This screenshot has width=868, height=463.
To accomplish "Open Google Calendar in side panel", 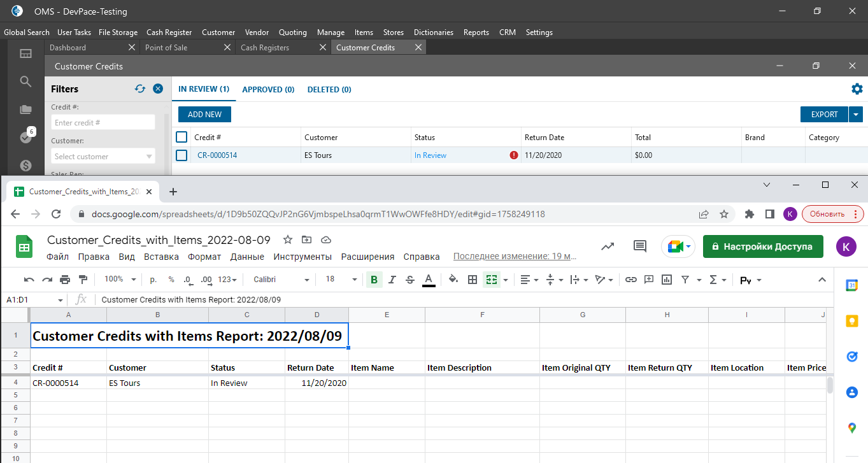I will pos(851,286).
